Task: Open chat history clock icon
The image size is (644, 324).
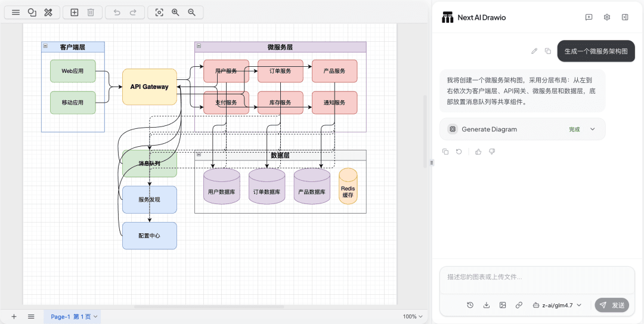Action: coord(470,305)
